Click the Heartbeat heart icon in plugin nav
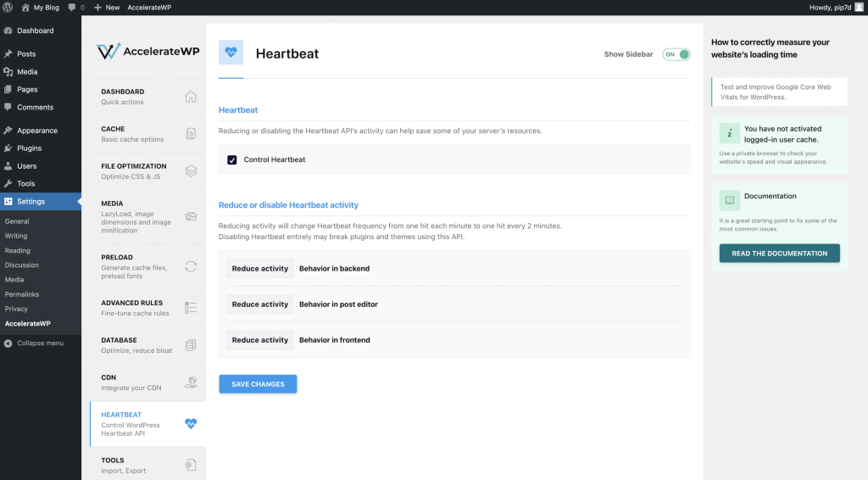868x480 pixels. (191, 423)
